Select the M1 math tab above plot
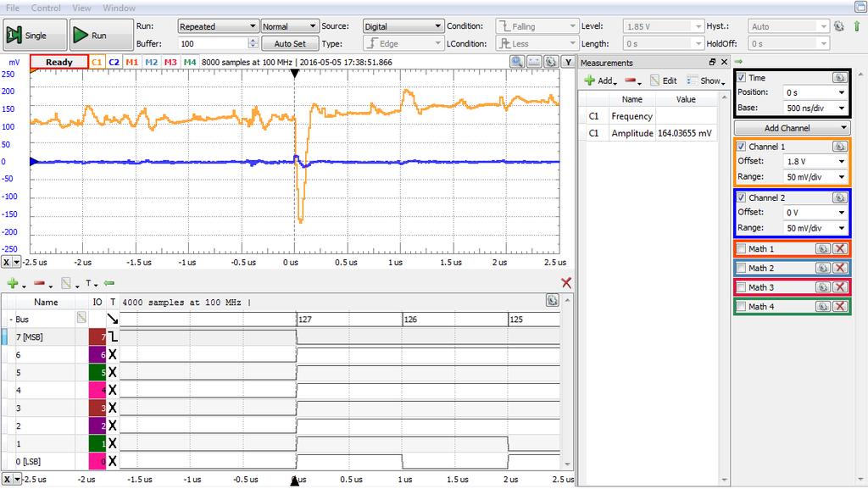The image size is (868, 489). [x=131, y=62]
